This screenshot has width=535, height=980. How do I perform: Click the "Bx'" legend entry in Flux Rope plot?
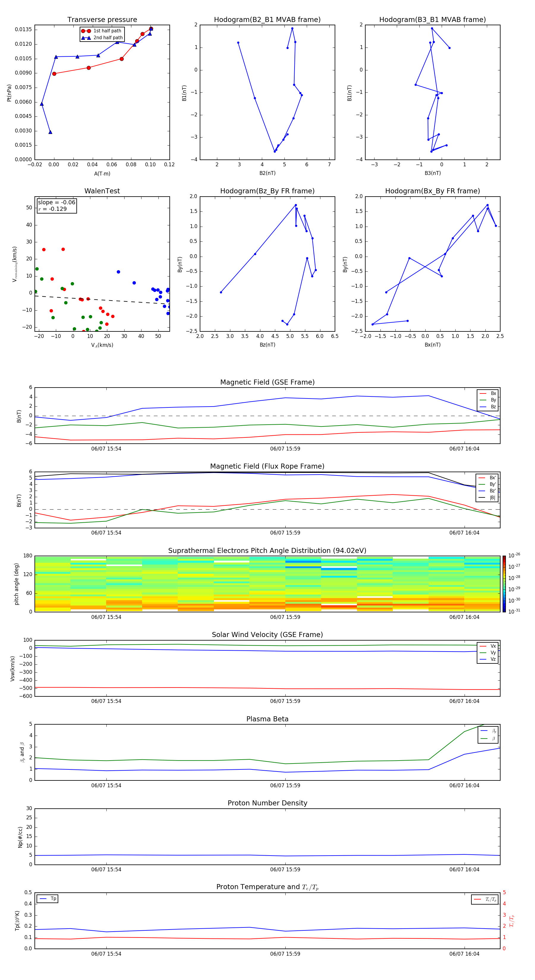point(487,478)
